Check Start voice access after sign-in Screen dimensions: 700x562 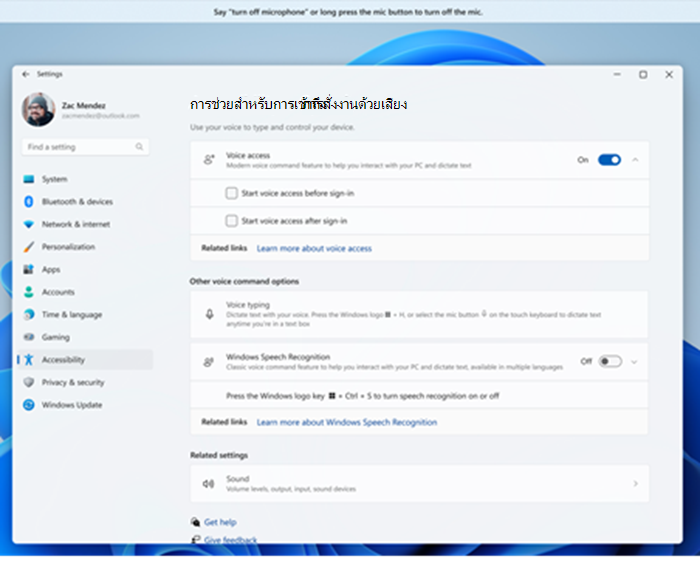click(x=231, y=221)
